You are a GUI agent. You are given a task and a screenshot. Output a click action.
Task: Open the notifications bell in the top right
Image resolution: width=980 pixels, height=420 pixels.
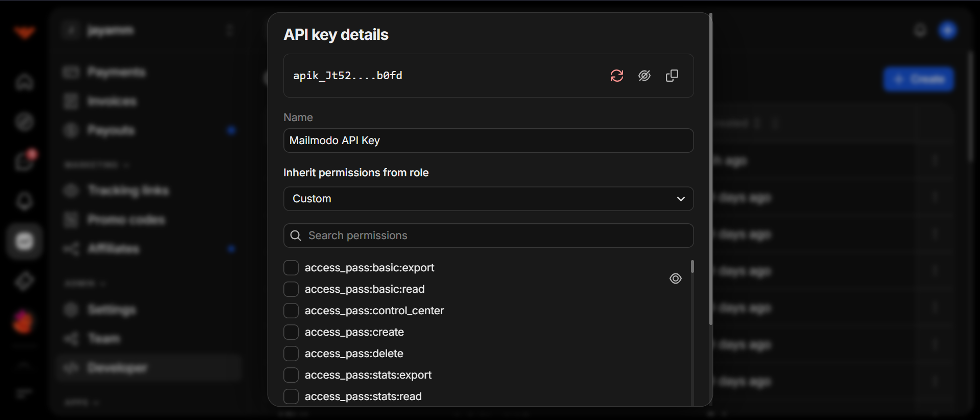[x=920, y=31]
